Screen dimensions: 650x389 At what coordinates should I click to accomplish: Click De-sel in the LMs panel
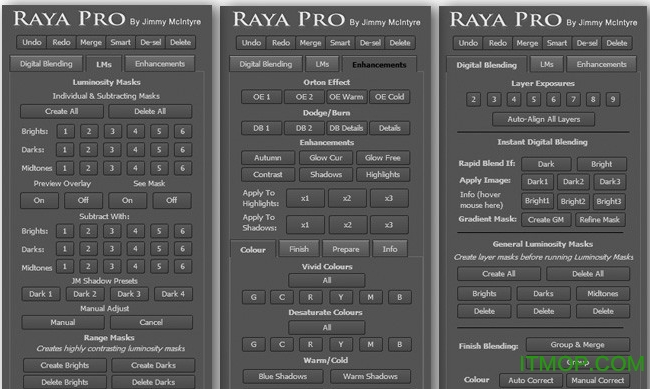(150, 42)
